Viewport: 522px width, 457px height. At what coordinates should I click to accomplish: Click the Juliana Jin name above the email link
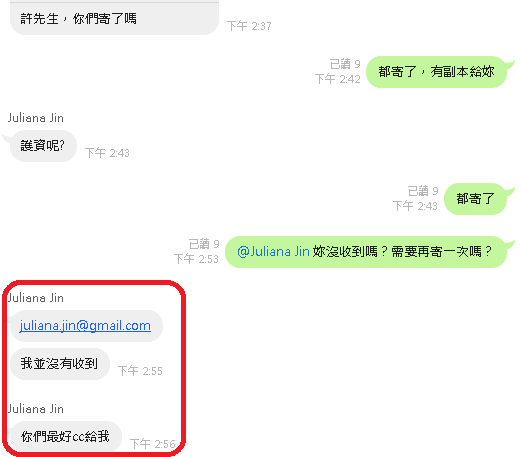(35, 298)
